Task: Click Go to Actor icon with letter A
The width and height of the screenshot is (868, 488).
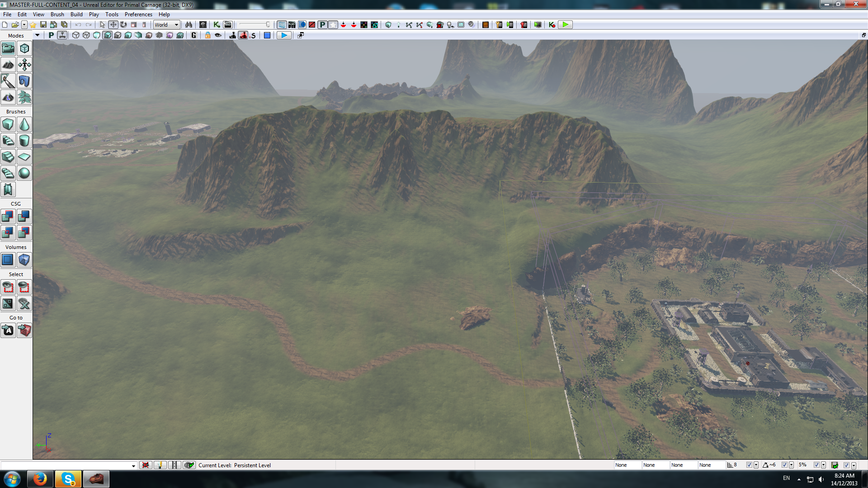Action: point(8,330)
